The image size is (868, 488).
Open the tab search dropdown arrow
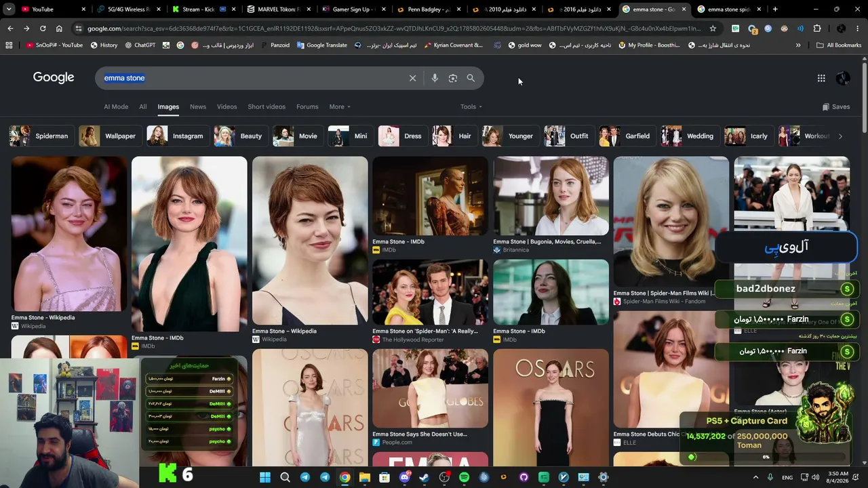coord(9,9)
